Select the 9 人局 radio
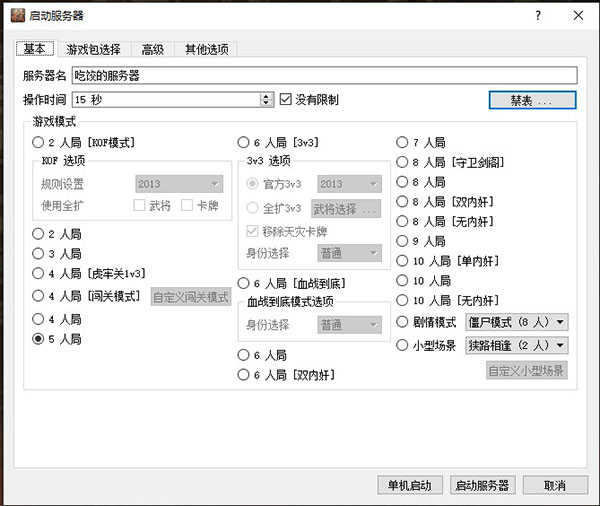This screenshot has width=600, height=506. click(421, 241)
